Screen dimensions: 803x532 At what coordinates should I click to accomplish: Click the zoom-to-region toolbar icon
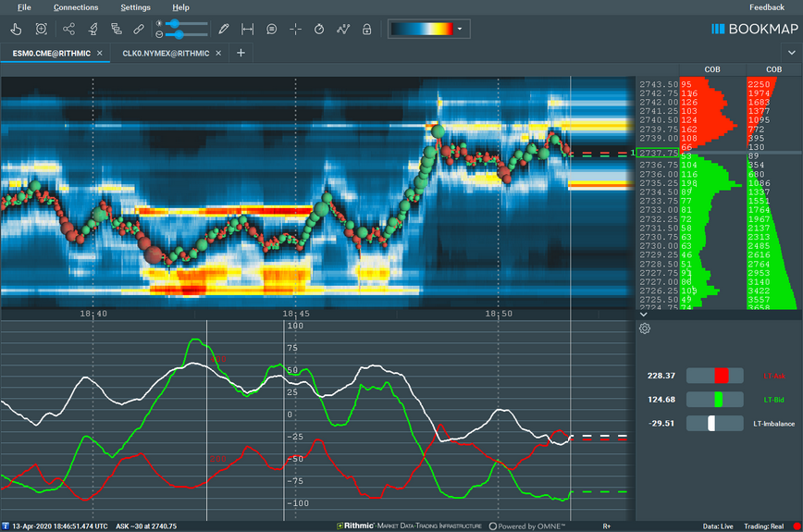click(40, 30)
